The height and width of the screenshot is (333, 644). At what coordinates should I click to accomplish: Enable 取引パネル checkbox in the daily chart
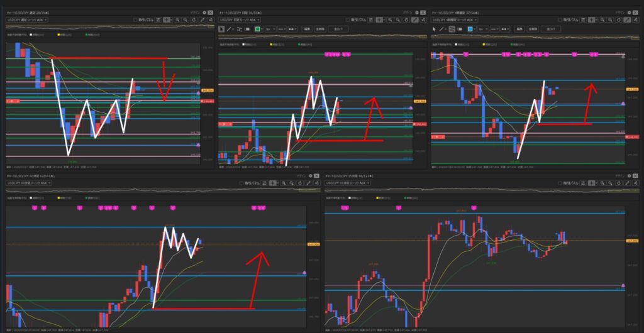click(x=347, y=19)
